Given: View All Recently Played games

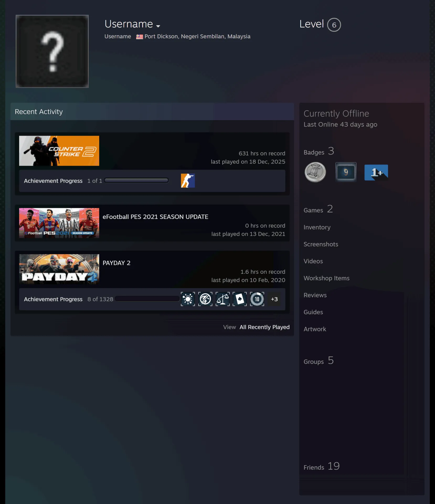Looking at the screenshot, I should tap(264, 327).
